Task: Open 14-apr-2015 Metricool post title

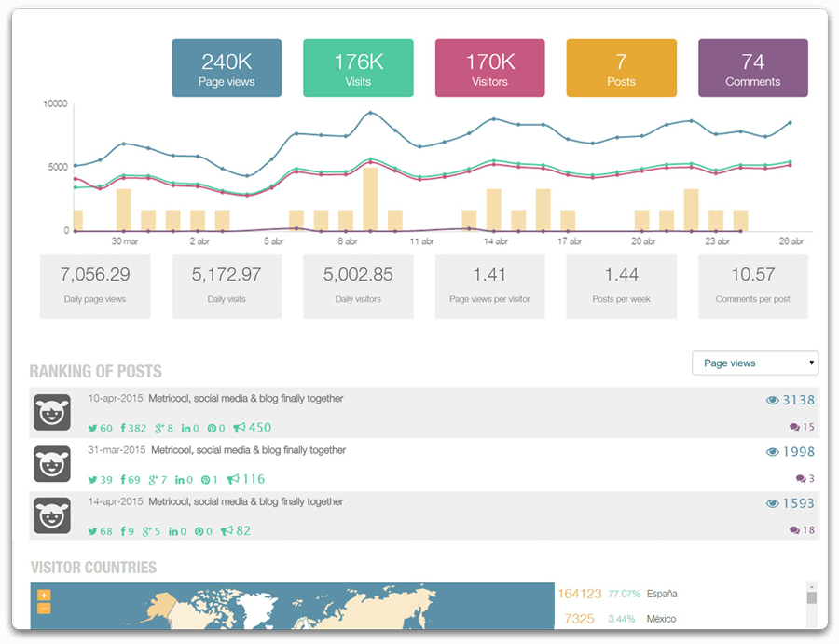Action: click(245, 501)
